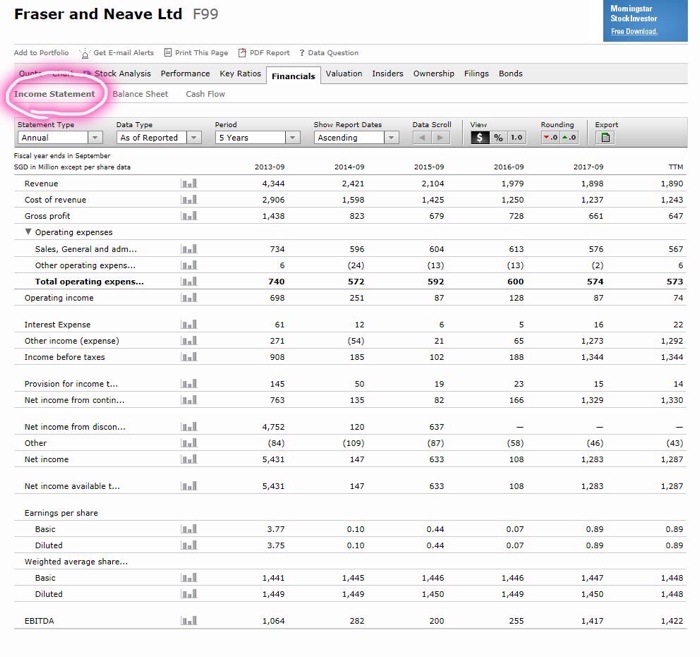Switch the view to 1.0 growth
This screenshot has height=657, width=700.
517,137
